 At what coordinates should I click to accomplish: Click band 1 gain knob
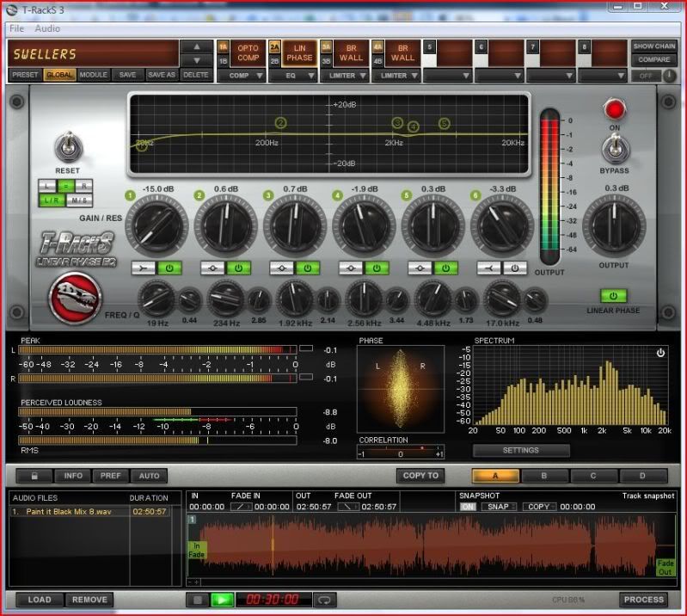[156, 226]
